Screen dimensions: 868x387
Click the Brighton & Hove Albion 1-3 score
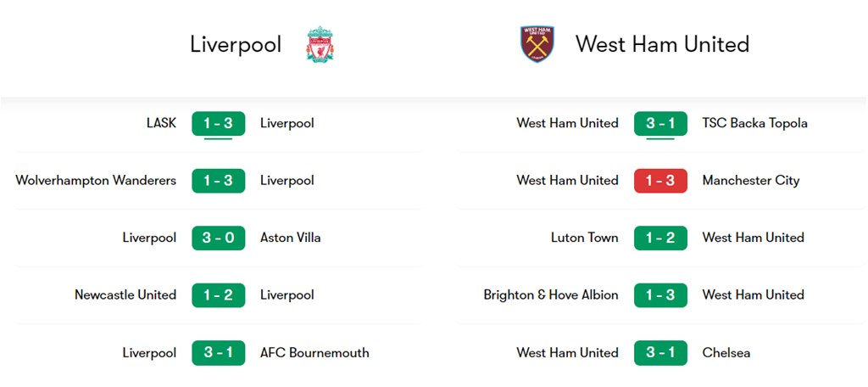660,295
